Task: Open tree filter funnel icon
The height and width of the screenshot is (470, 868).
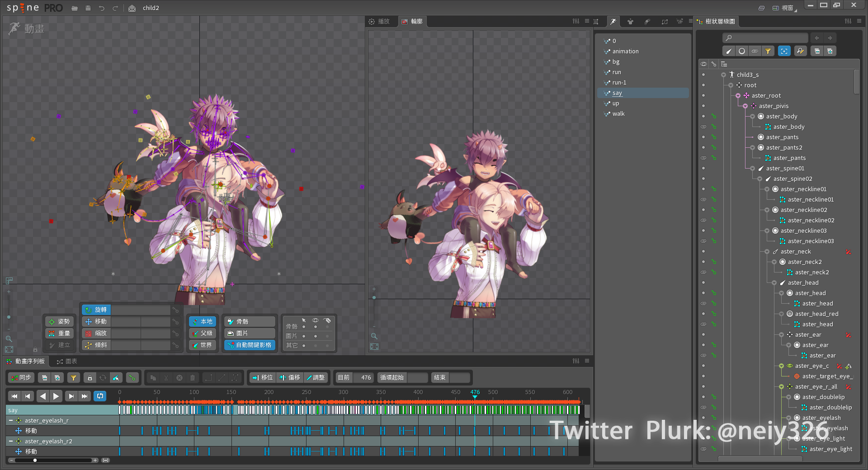Action: click(768, 51)
